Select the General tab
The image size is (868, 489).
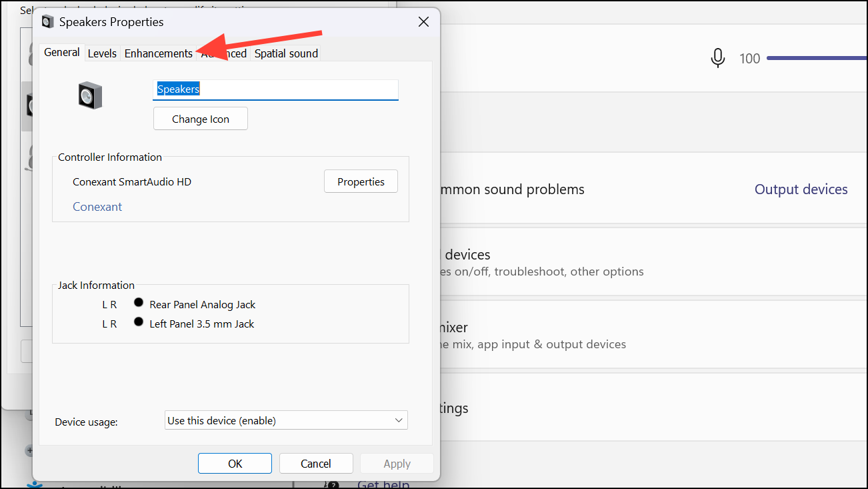61,51
